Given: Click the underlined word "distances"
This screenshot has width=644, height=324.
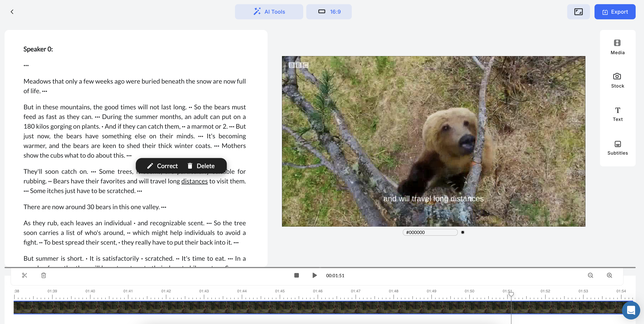Looking at the screenshot, I should coord(194,181).
